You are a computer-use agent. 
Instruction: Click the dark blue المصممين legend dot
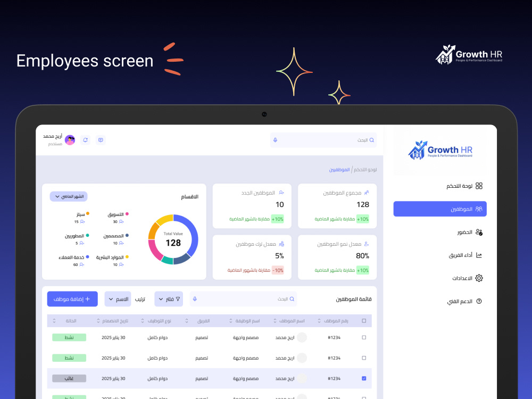pyautogui.click(x=127, y=235)
